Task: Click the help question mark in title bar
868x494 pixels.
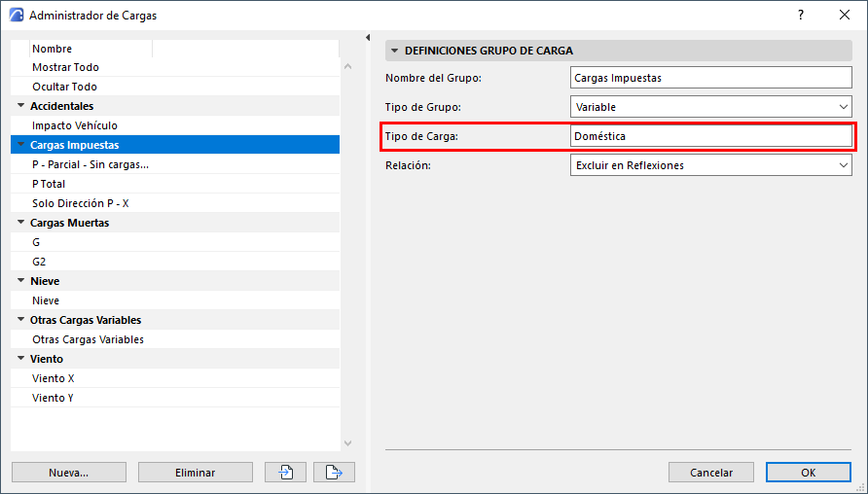Action: pyautogui.click(x=801, y=15)
